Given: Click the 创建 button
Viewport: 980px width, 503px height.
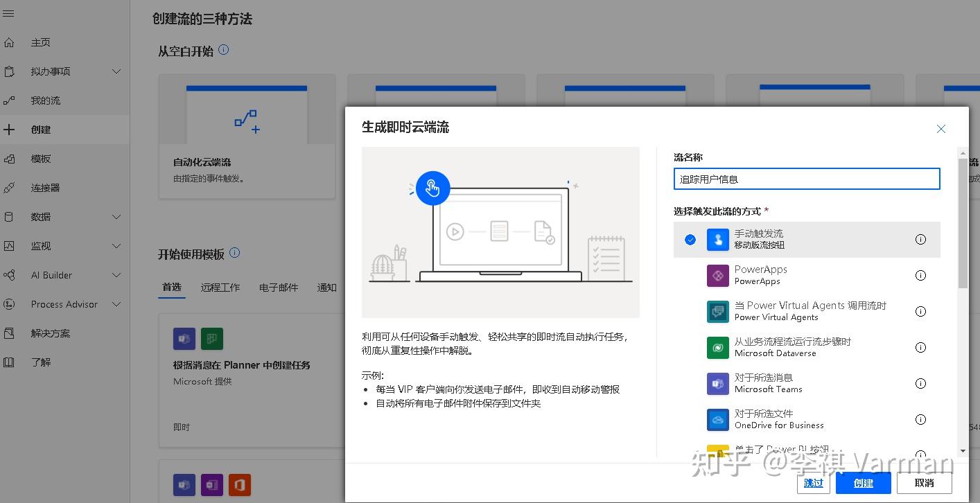Looking at the screenshot, I should 863,483.
